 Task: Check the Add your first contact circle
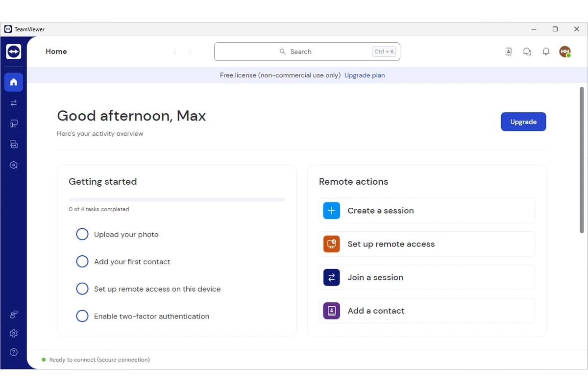[x=82, y=262]
